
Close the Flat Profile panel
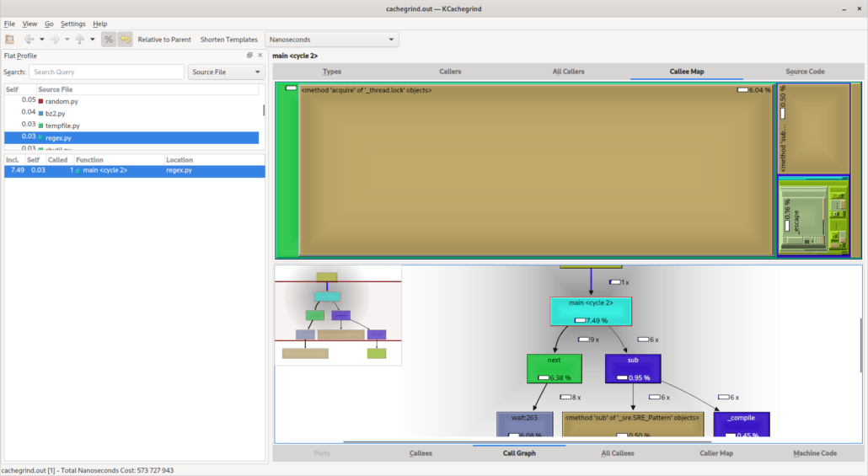click(260, 56)
